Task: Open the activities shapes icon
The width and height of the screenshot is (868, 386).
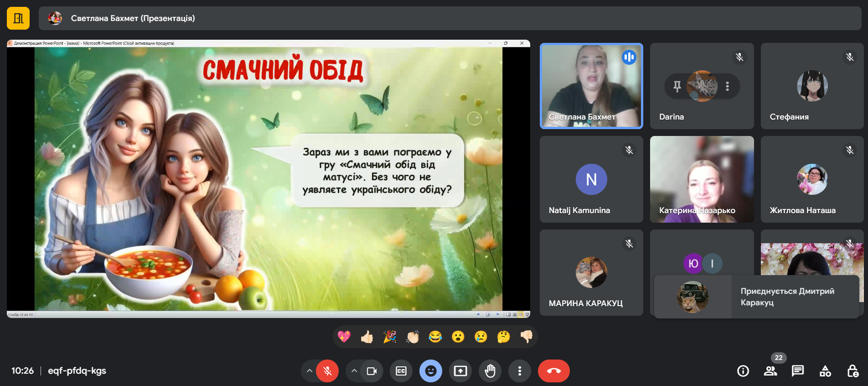Action: (x=825, y=371)
